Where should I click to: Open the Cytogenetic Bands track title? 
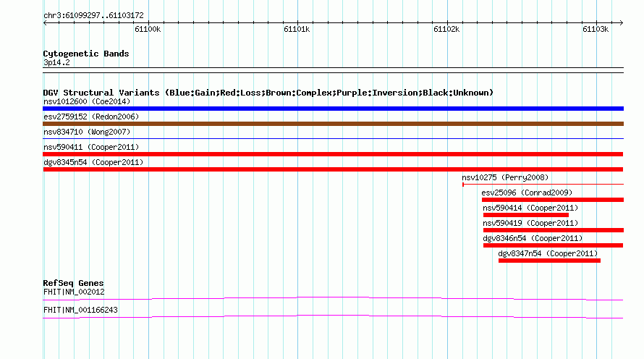86,54
